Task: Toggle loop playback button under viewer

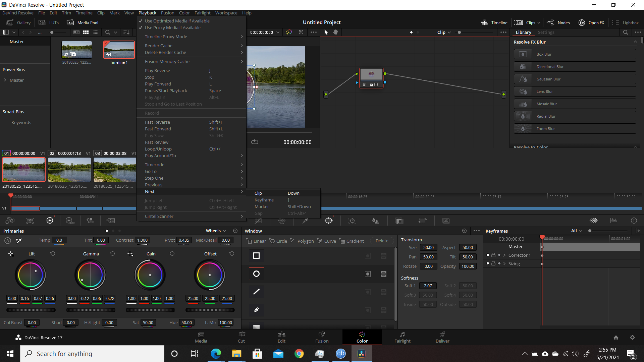Action: (x=255, y=142)
